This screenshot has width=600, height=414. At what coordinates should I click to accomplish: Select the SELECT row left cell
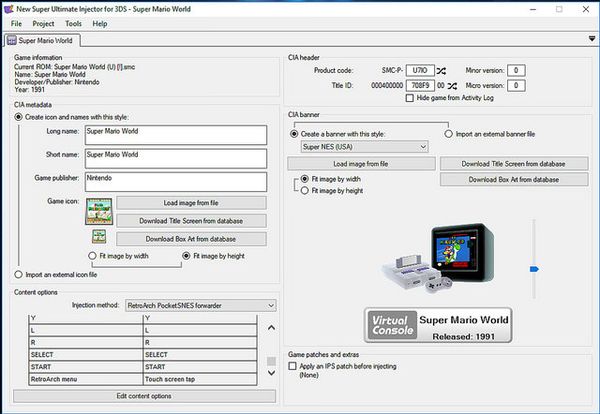[x=86, y=355]
